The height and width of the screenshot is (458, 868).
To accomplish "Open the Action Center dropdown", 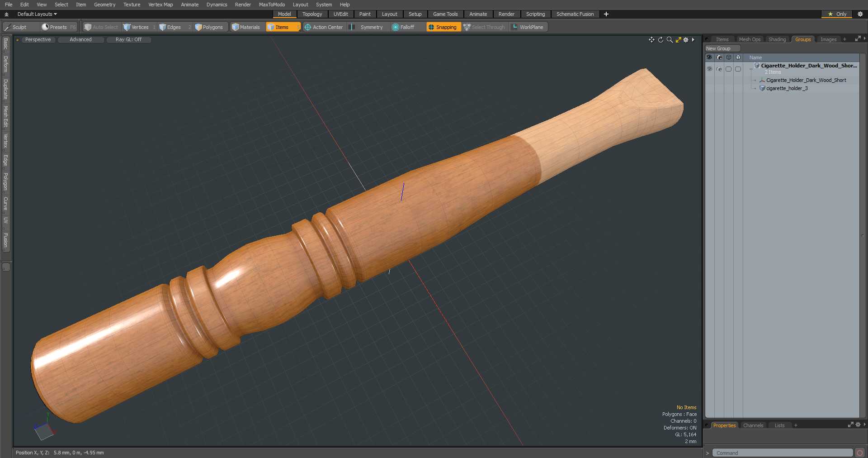I will click(x=324, y=27).
